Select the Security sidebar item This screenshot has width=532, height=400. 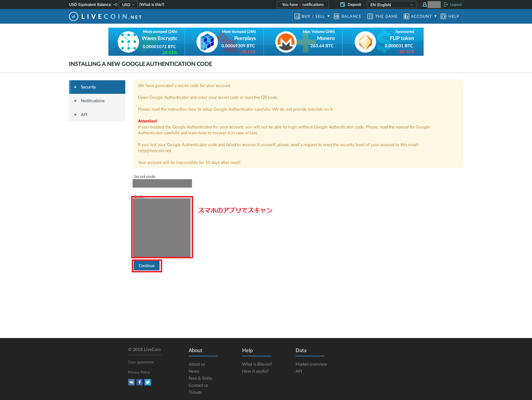tap(97, 87)
